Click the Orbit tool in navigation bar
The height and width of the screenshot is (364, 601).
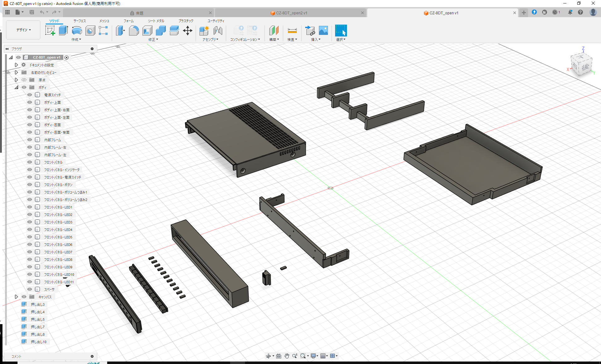click(269, 356)
